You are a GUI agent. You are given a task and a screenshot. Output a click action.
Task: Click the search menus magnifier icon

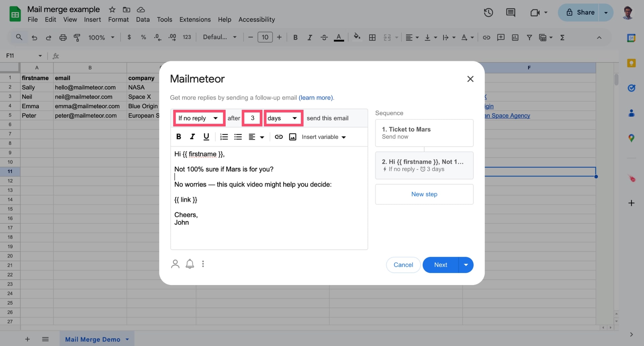coord(19,37)
